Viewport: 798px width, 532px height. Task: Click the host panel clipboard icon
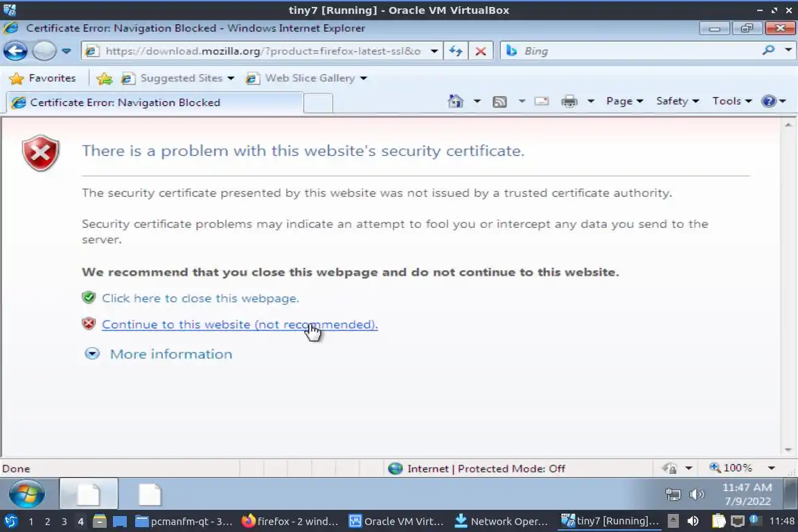[718, 521]
